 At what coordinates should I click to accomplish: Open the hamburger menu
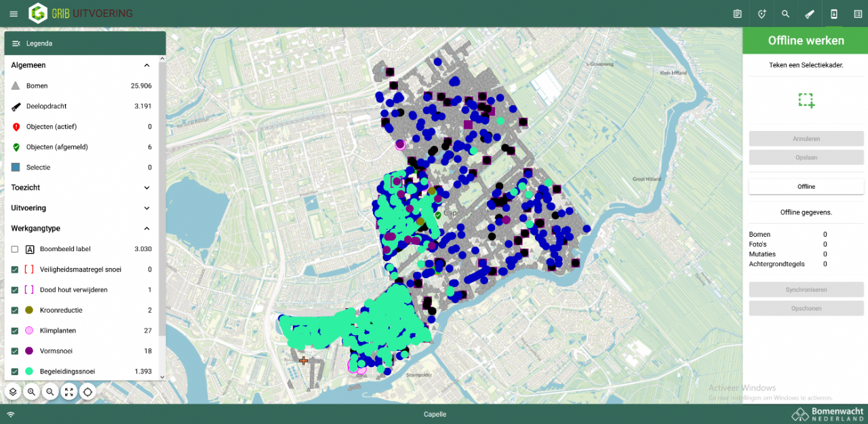click(14, 14)
